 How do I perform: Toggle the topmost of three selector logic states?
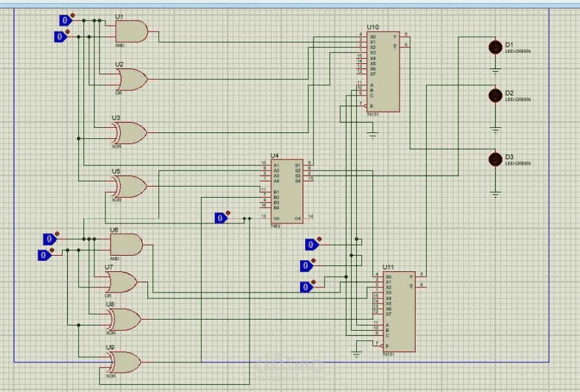(x=311, y=245)
